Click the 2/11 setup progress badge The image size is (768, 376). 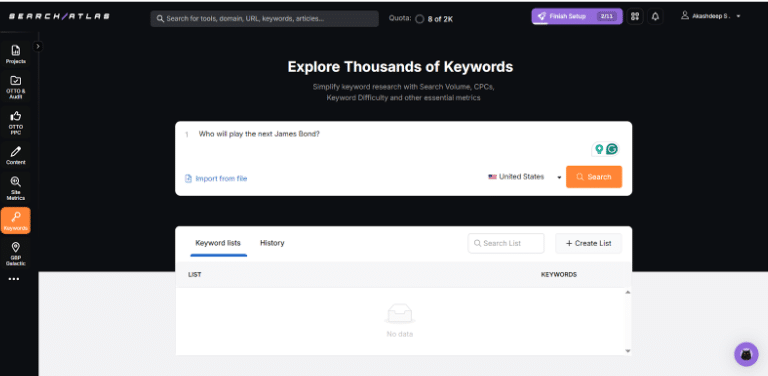[606, 16]
